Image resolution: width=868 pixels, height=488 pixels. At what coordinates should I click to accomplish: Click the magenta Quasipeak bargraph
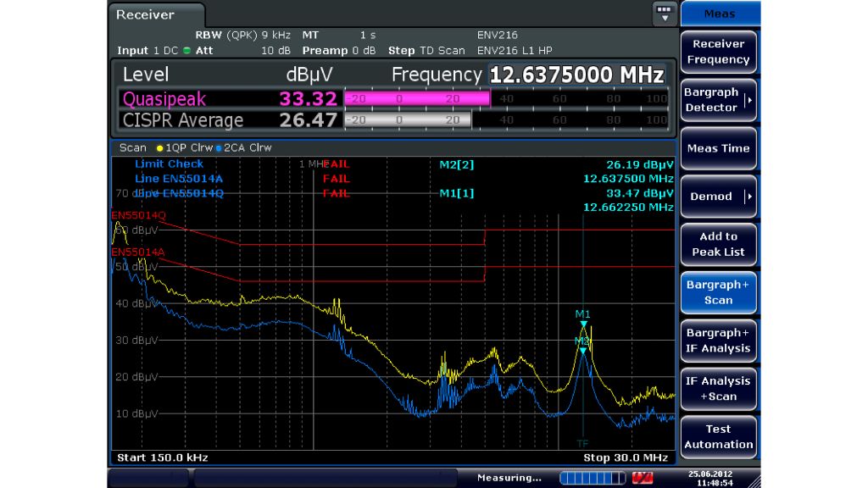click(x=417, y=98)
